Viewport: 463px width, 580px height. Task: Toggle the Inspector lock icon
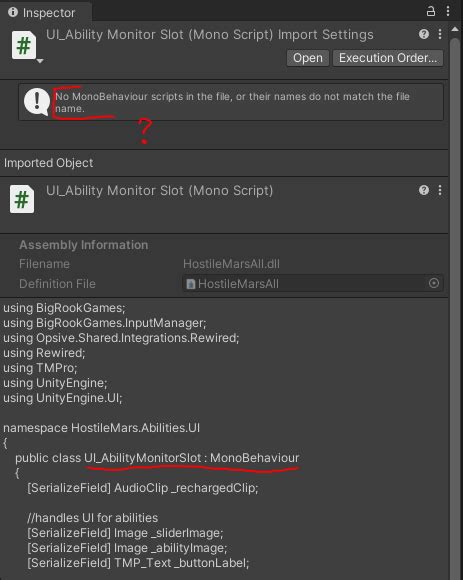(431, 11)
